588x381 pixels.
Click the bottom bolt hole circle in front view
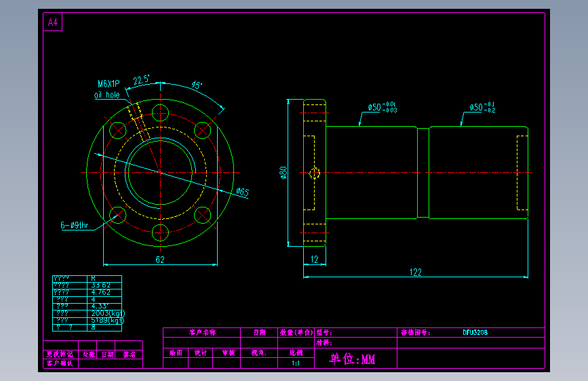click(x=161, y=233)
